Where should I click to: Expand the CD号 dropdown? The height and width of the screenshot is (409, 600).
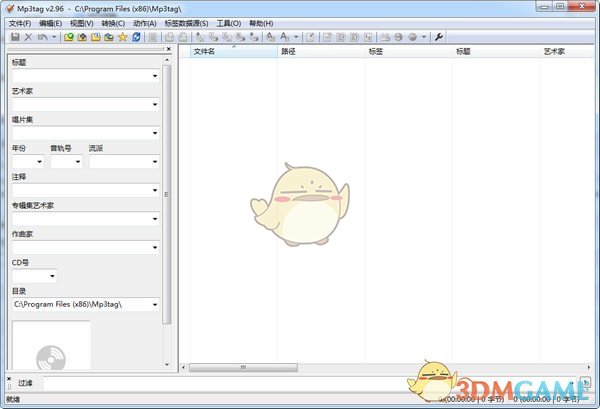coord(52,276)
